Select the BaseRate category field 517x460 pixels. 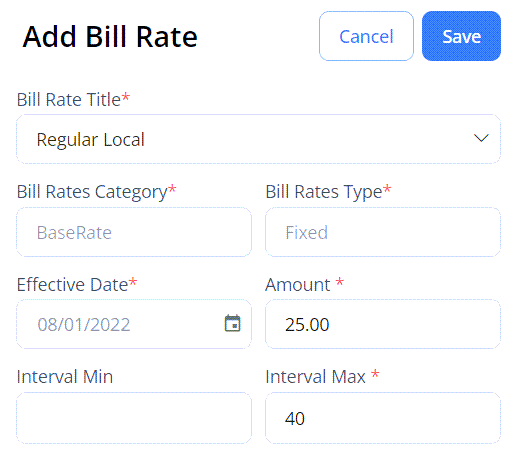(134, 232)
